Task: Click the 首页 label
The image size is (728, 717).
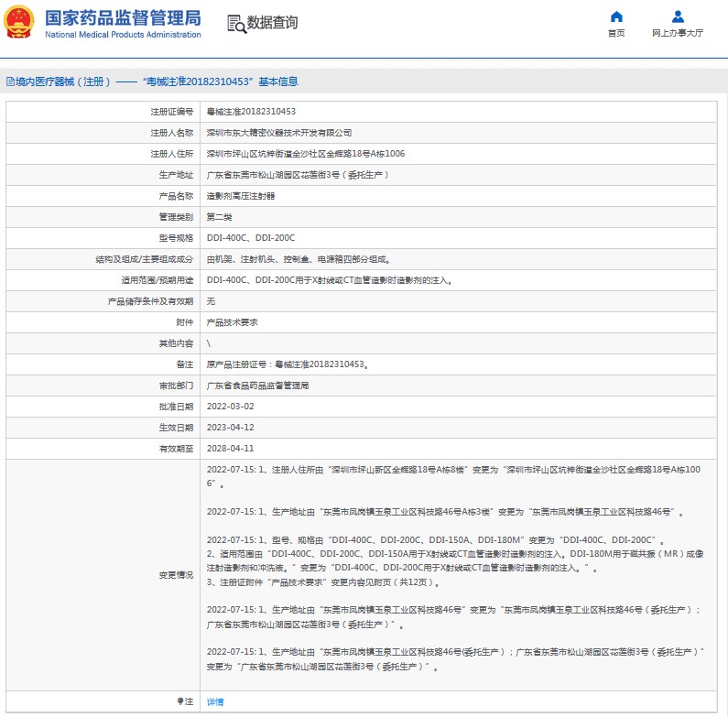Action: [x=616, y=33]
